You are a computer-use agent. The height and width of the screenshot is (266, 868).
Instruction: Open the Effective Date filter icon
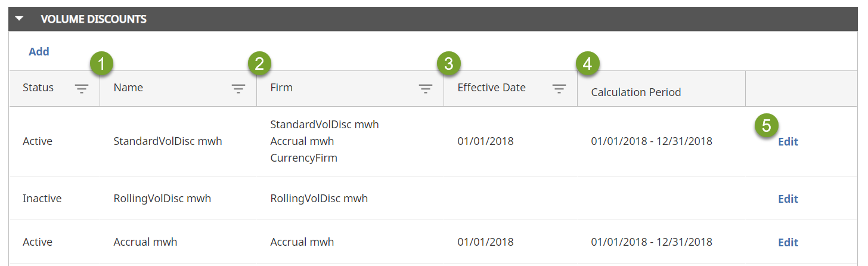coord(559,89)
